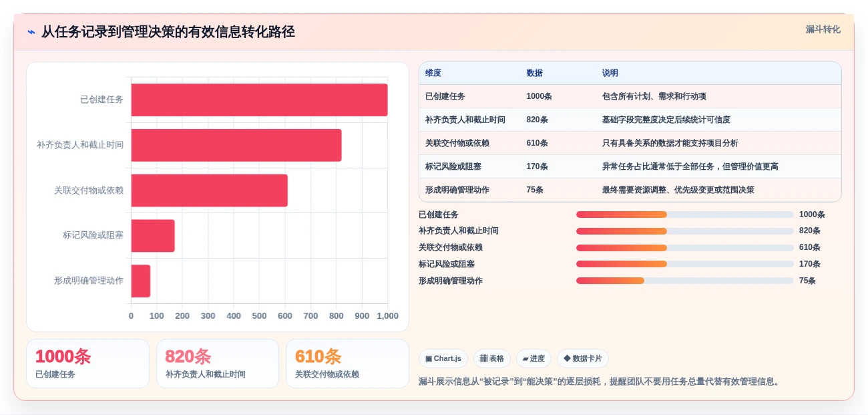Click 基础字段完整度决定后续统计可信度 description
This screenshot has height=415, width=868.
pyautogui.click(x=666, y=120)
